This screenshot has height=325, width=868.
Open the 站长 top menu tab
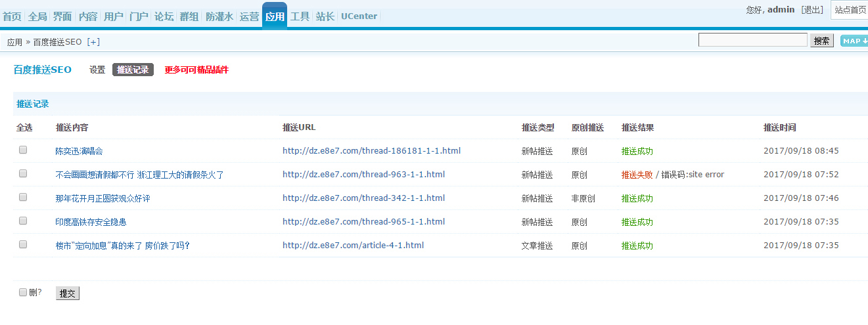[x=325, y=16]
